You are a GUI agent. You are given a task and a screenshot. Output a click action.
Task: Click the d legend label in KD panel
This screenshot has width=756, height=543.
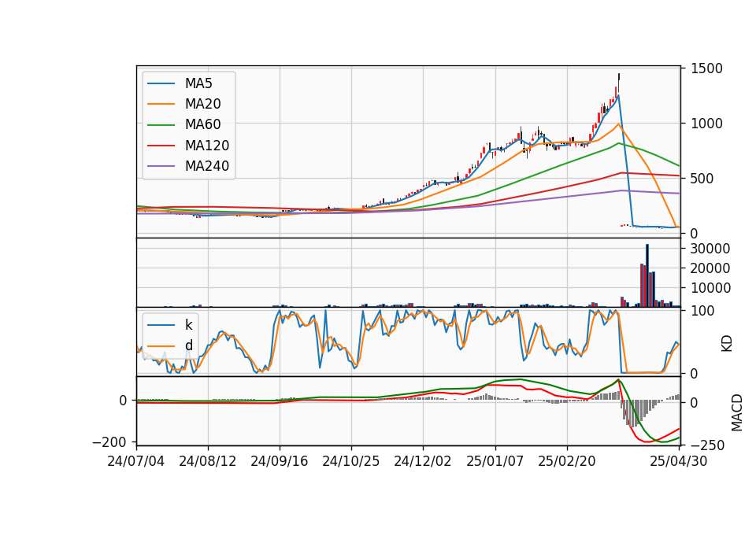(188, 345)
